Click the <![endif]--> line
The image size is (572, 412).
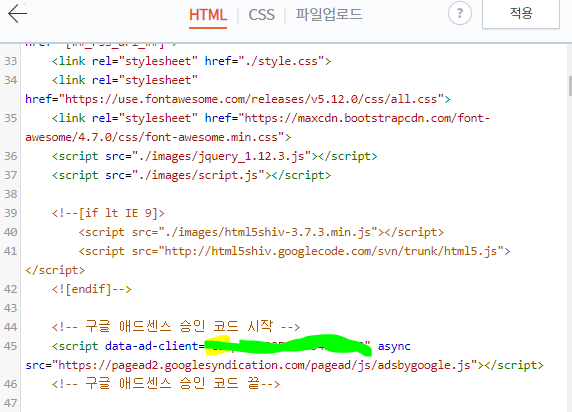pos(92,289)
